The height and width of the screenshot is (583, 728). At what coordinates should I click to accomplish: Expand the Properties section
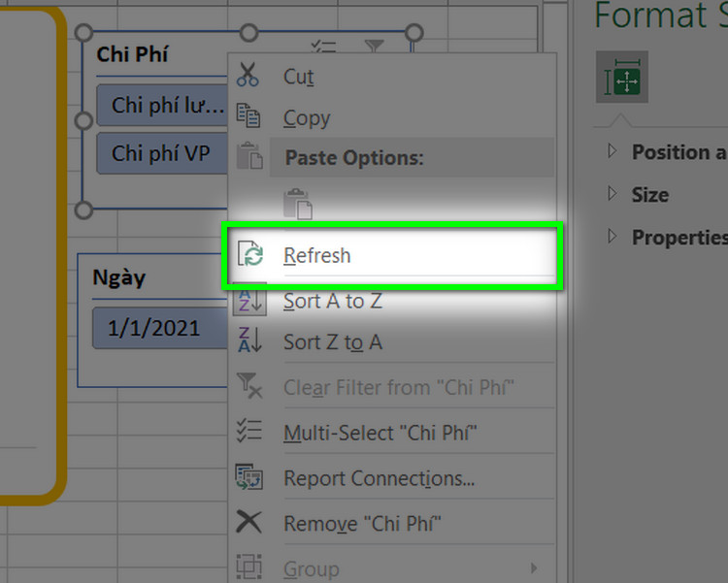[612, 237]
